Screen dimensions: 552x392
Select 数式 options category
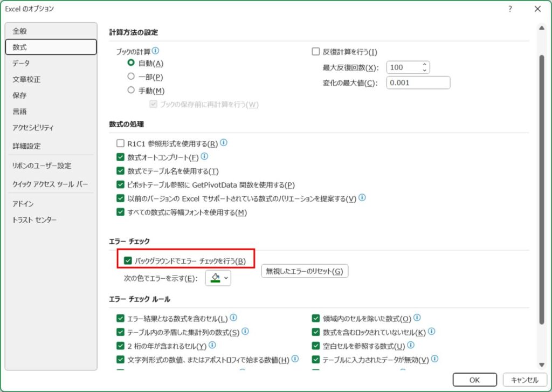51,47
